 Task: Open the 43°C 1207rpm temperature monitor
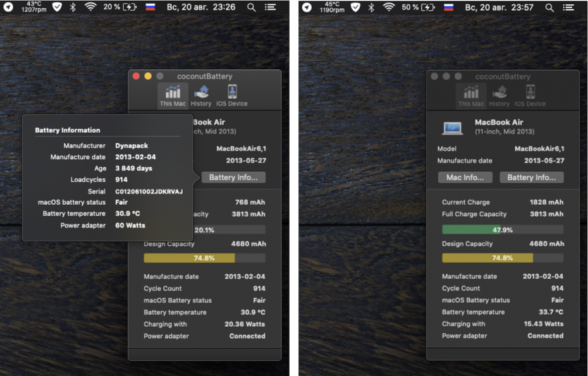click(34, 7)
